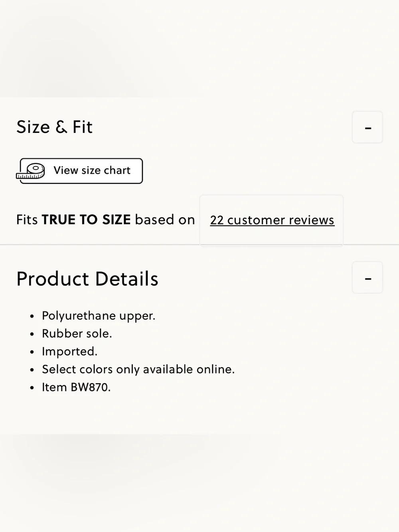Click the blurred image area above Size & Fit
399x532 pixels.
click(x=199, y=48)
